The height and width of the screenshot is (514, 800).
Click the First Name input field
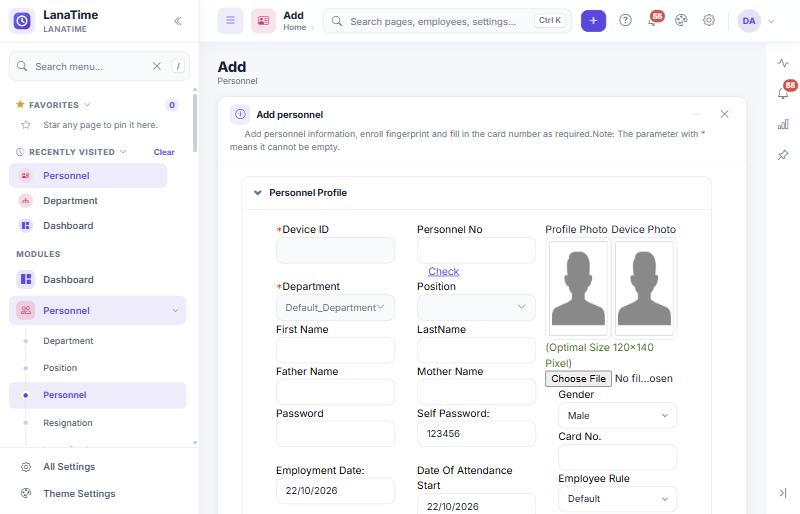(335, 350)
